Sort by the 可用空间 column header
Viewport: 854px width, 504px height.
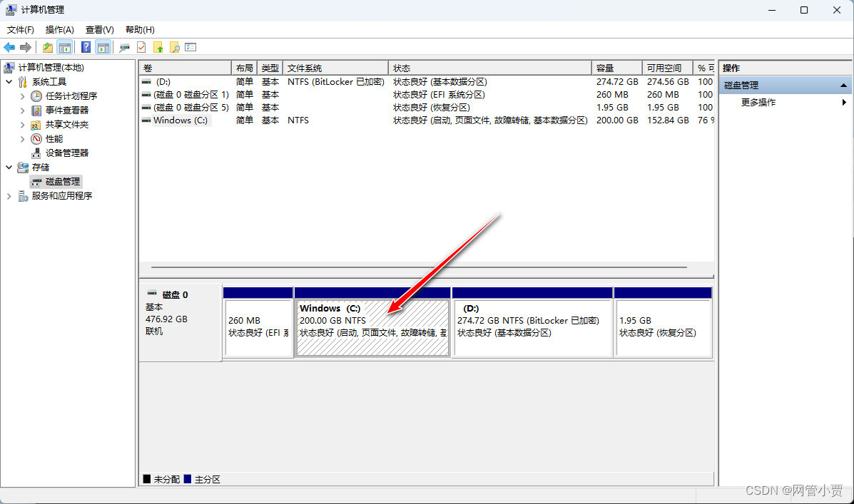click(x=667, y=68)
